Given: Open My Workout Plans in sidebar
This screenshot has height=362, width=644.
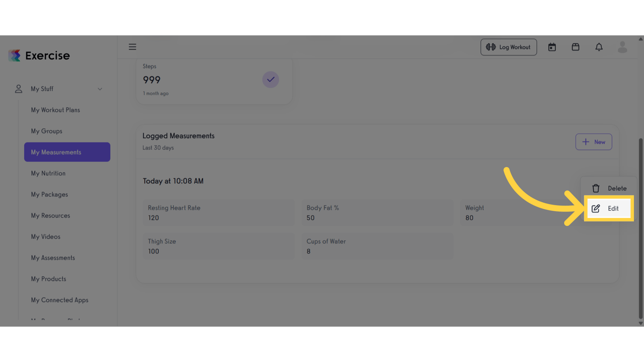Looking at the screenshot, I should [56, 110].
